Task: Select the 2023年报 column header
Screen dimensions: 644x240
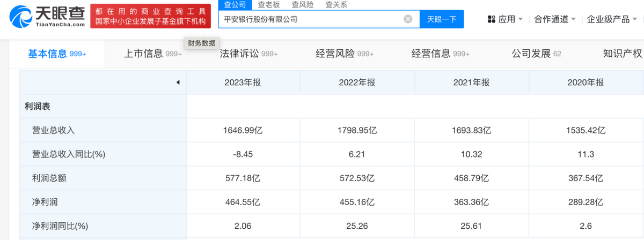Action: click(x=243, y=82)
